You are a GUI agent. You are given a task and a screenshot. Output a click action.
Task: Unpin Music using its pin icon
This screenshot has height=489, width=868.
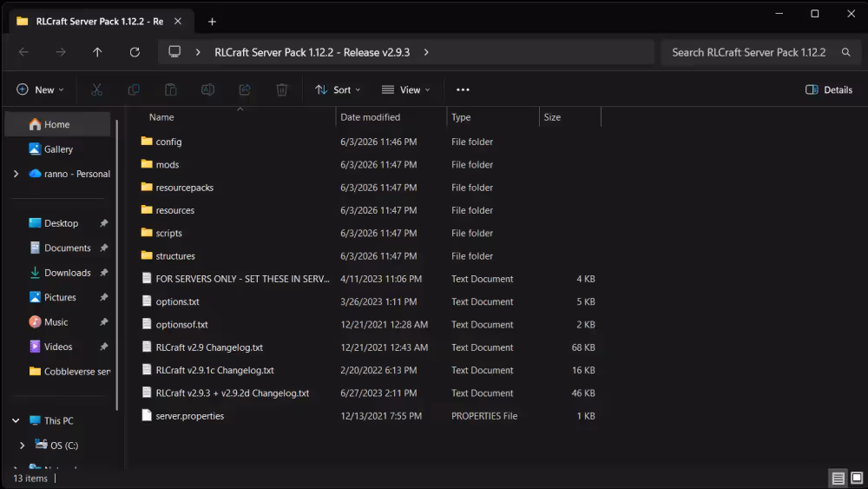point(103,321)
